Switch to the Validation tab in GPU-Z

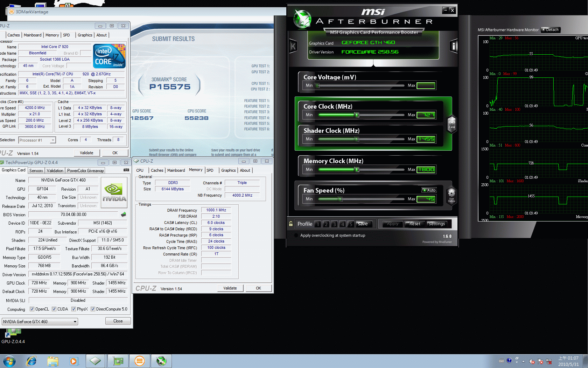coord(55,171)
